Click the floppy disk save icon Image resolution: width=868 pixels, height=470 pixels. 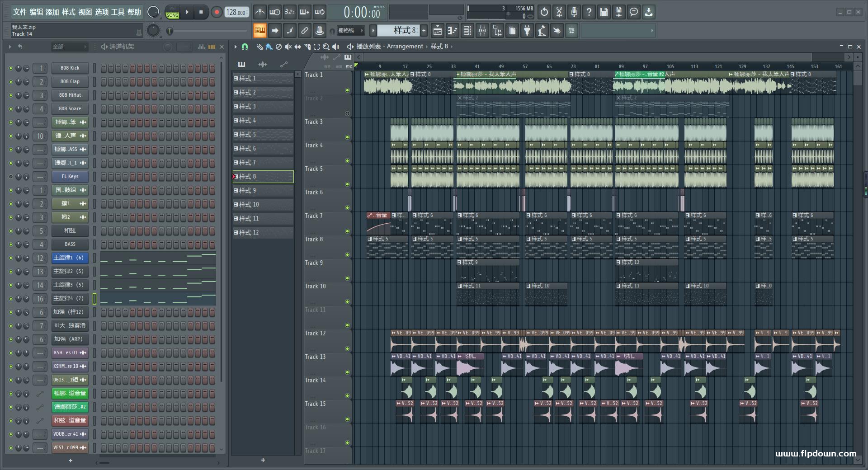604,12
